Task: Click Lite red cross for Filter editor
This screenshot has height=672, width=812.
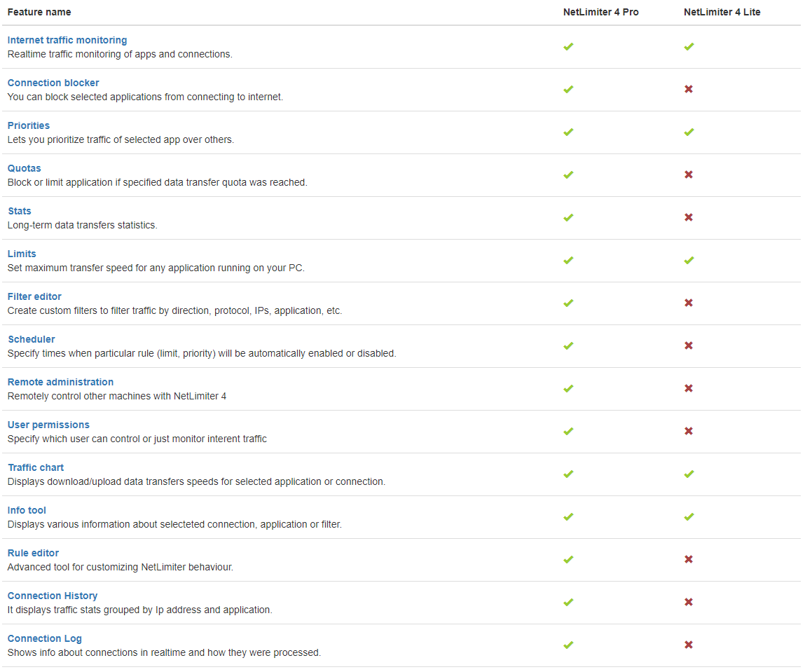Action: (689, 303)
